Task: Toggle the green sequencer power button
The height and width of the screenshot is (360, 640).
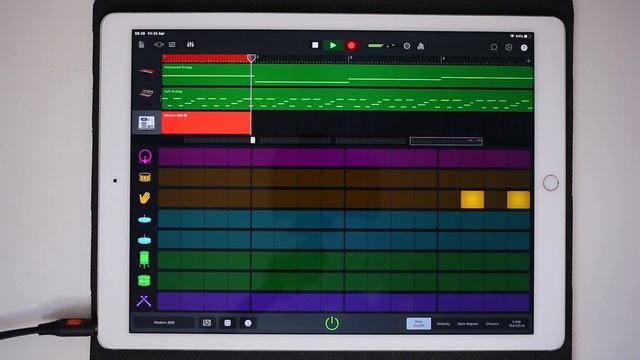Action: pos(332,323)
